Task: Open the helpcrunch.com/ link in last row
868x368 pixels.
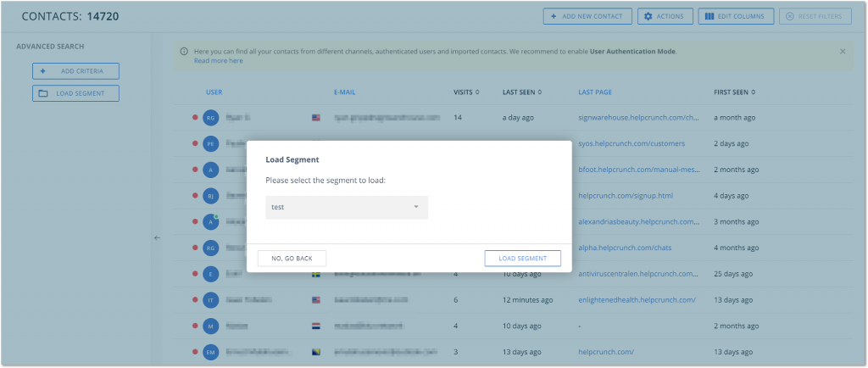Action: click(606, 352)
